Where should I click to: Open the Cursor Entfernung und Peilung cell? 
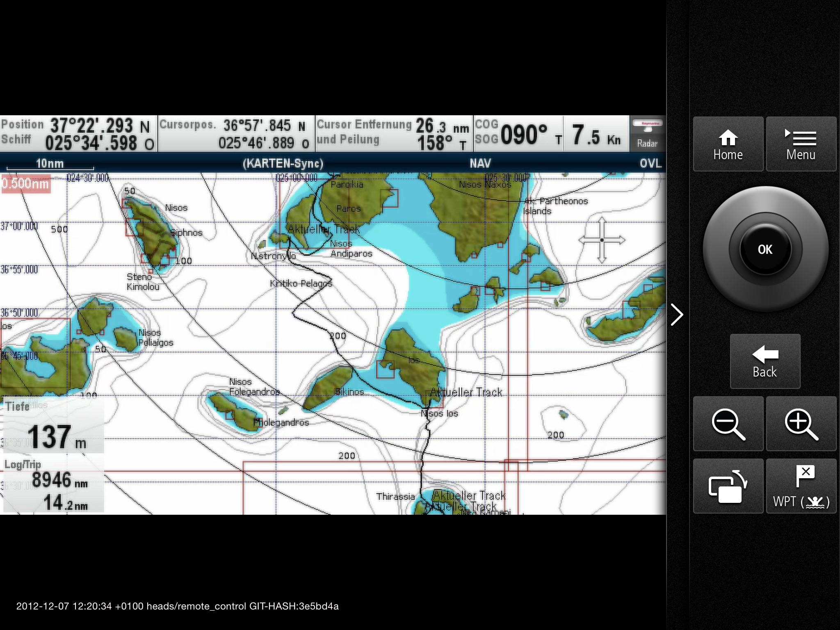[x=394, y=134]
